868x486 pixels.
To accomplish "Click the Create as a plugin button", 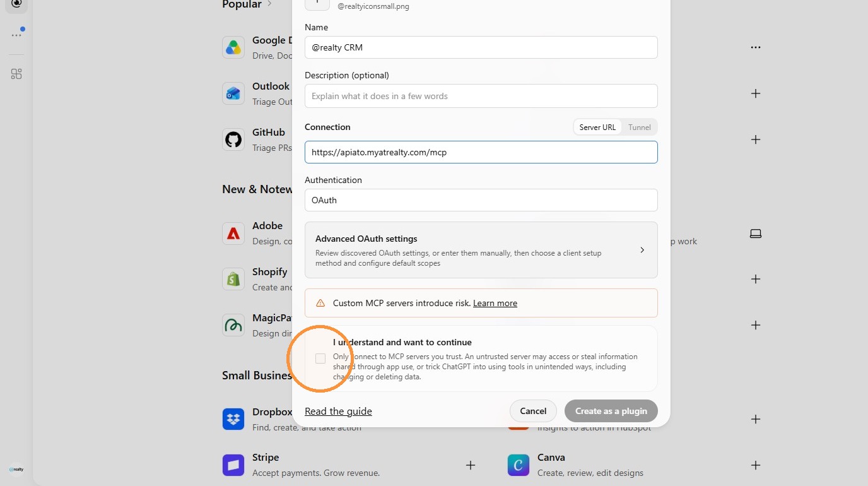I will (611, 411).
